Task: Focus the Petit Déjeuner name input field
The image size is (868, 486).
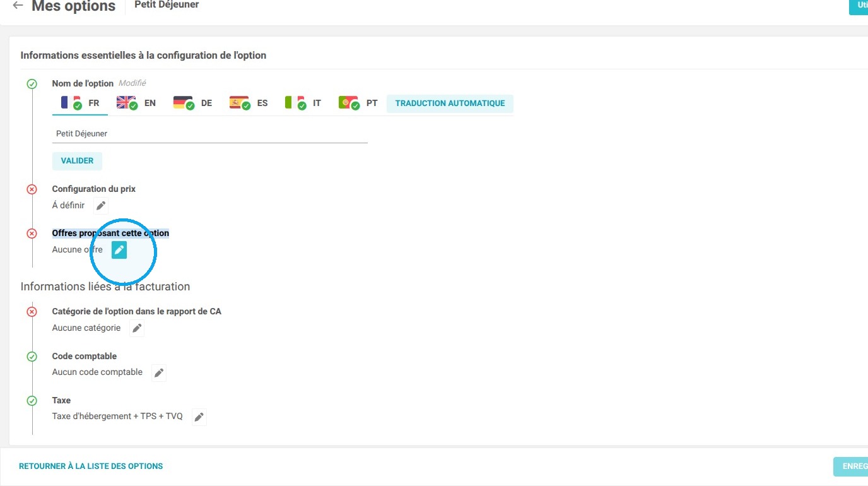Action: point(210,134)
